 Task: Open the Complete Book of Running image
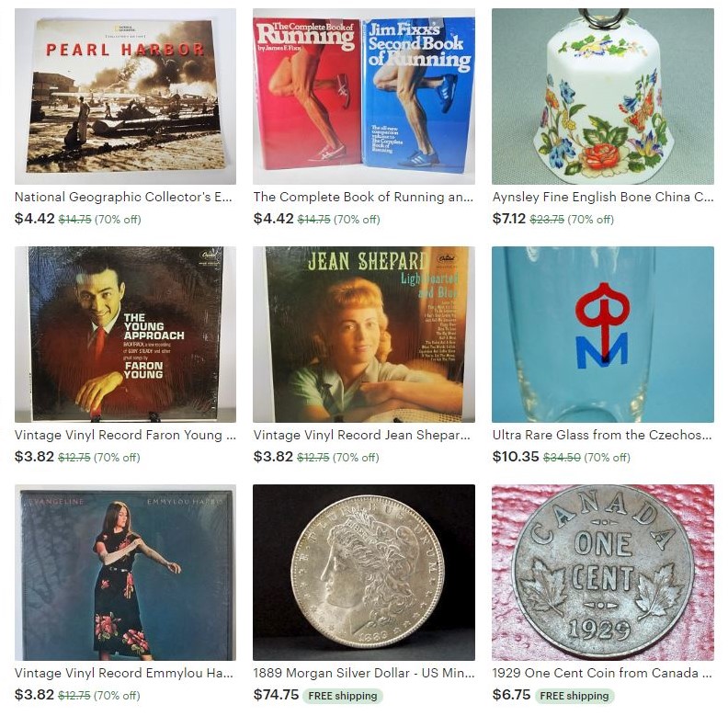pyautogui.click(x=363, y=97)
